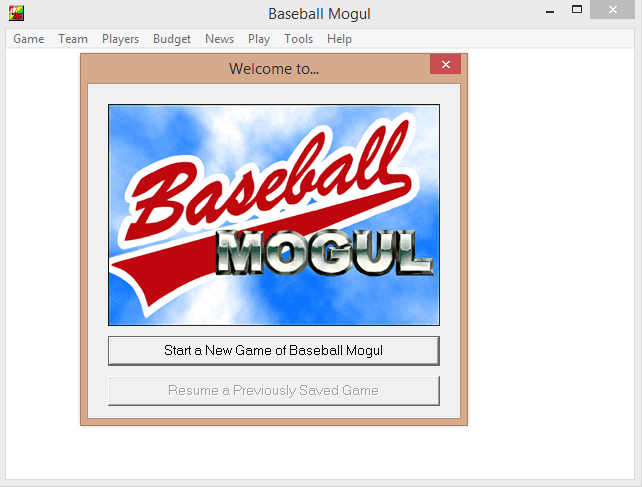Open the Players menu

tap(120, 39)
